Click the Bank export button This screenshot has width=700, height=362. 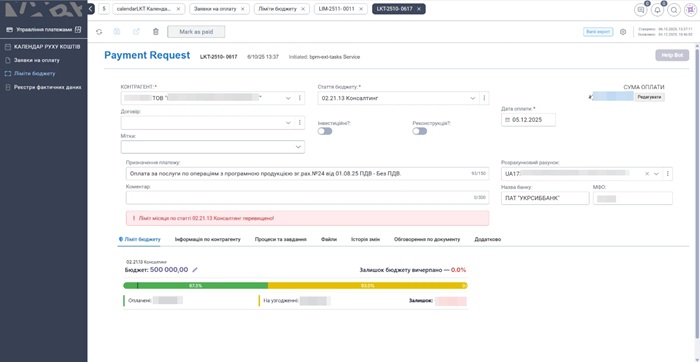598,32
